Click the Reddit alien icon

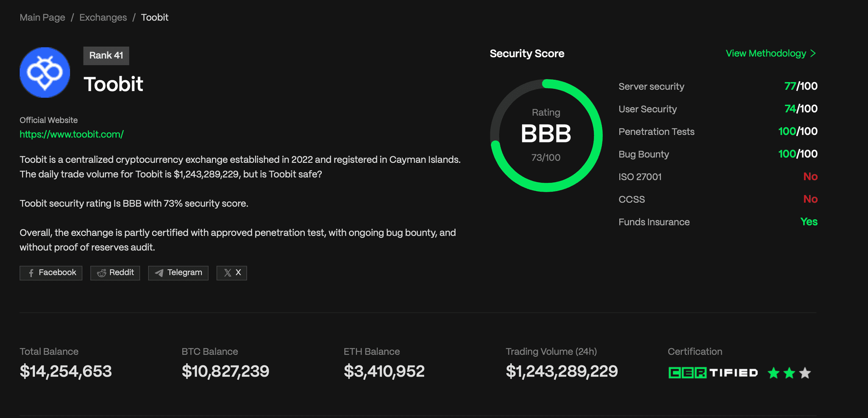coord(102,273)
